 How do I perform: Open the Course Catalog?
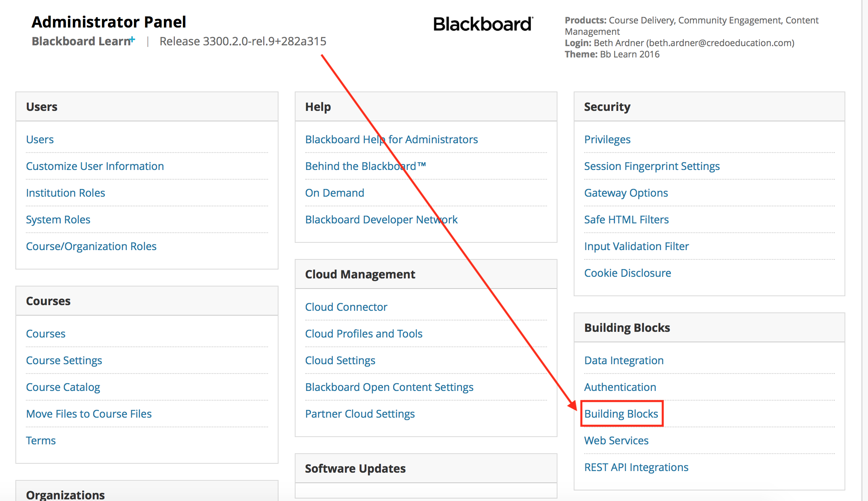[x=63, y=387]
